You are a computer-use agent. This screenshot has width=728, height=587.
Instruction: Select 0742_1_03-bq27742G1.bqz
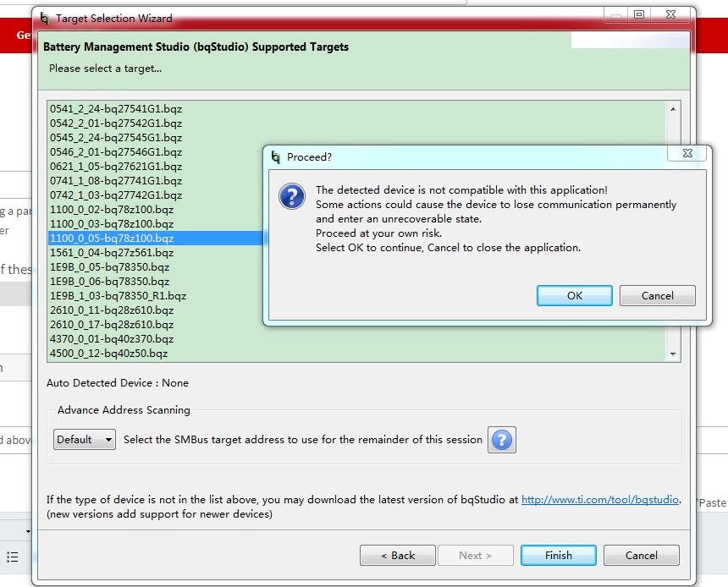click(116, 195)
